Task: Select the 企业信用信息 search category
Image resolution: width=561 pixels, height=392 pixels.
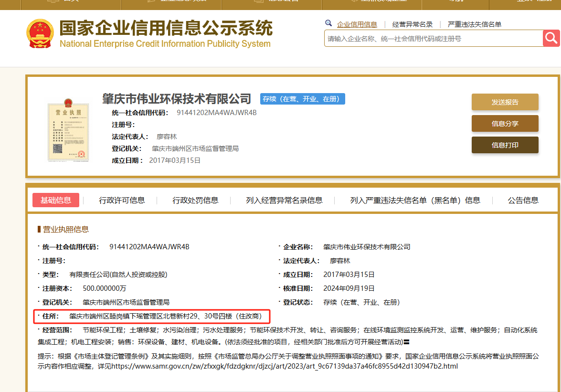Action: 357,24
